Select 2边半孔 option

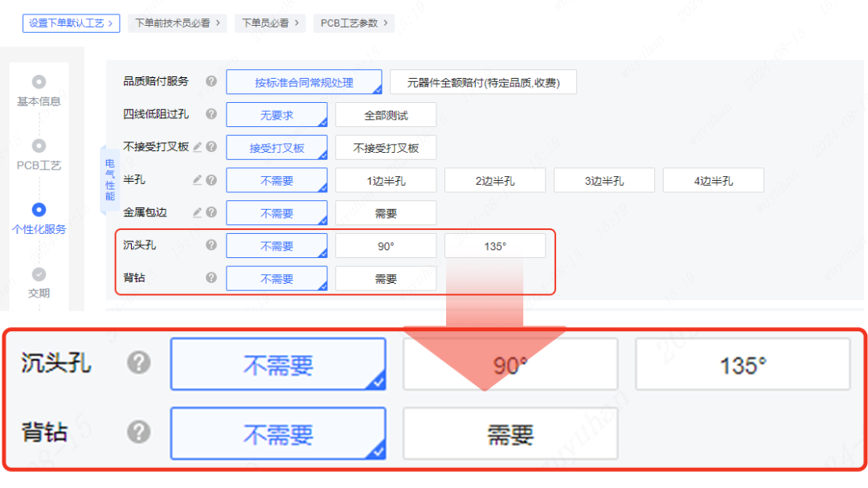[495, 181]
